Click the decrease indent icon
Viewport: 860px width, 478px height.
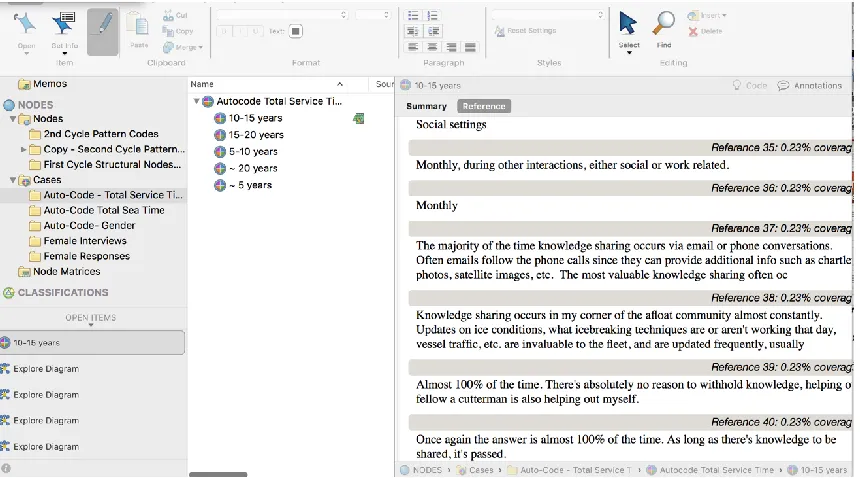[x=413, y=31]
